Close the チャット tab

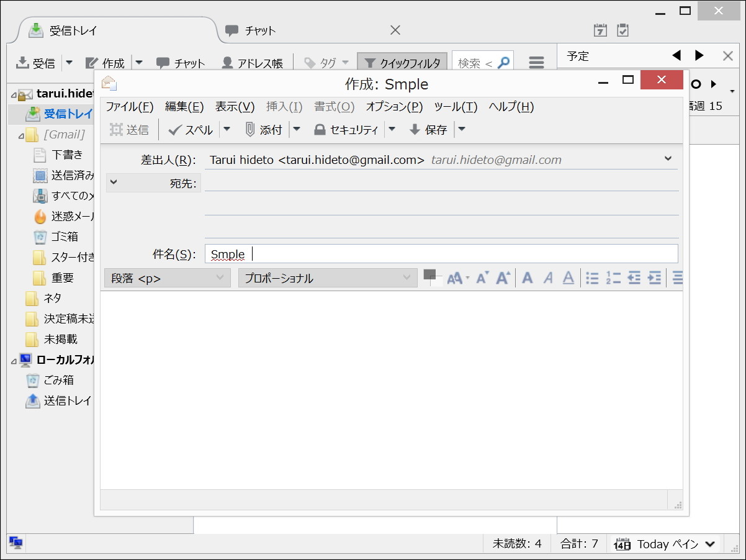(x=395, y=30)
